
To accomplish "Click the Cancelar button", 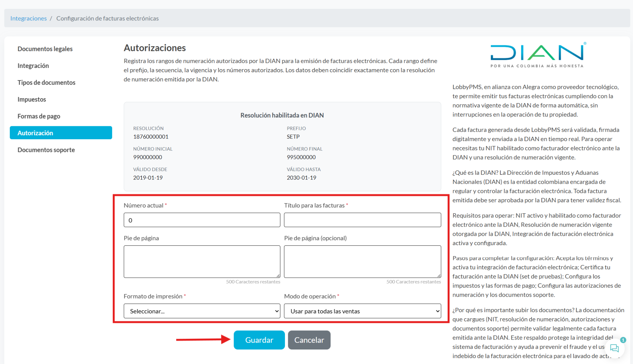I will tap(309, 340).
